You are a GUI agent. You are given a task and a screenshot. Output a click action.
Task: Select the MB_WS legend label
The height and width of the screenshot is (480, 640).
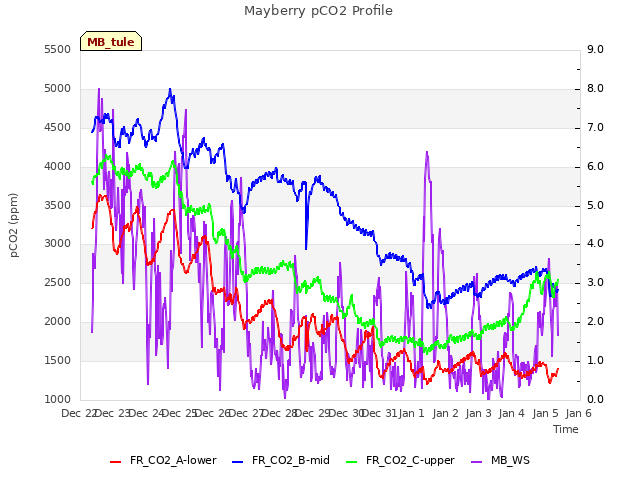coord(510,460)
